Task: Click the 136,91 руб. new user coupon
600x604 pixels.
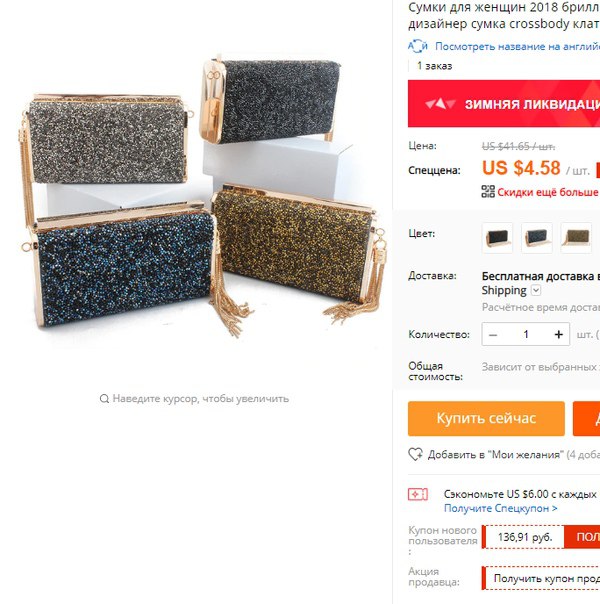Action: 525,537
